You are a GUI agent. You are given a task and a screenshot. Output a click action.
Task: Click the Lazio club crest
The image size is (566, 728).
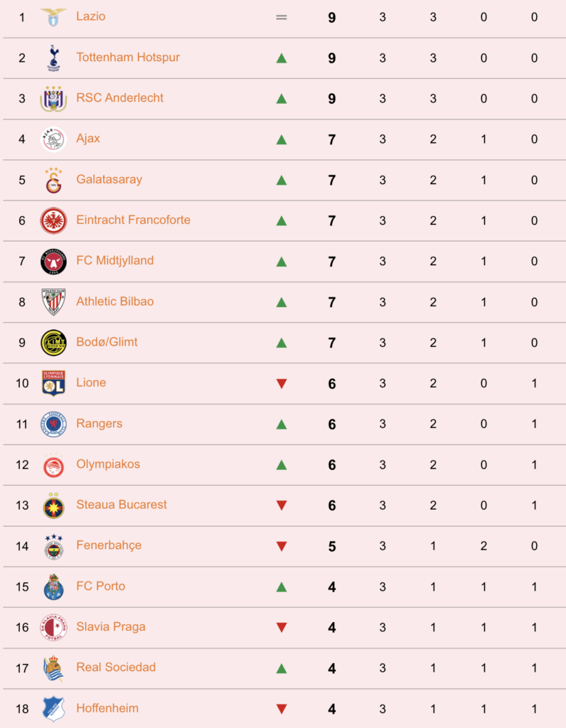(x=53, y=17)
